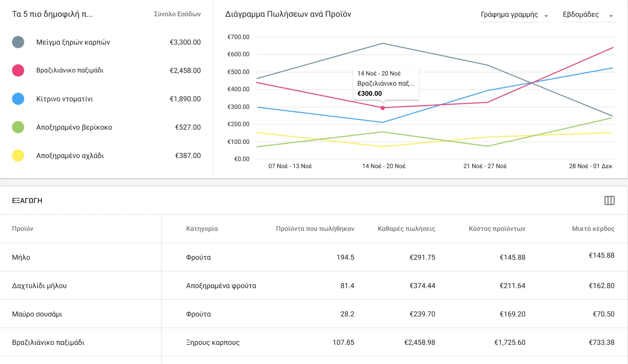Sort by Προϊόν column header

tap(23, 229)
